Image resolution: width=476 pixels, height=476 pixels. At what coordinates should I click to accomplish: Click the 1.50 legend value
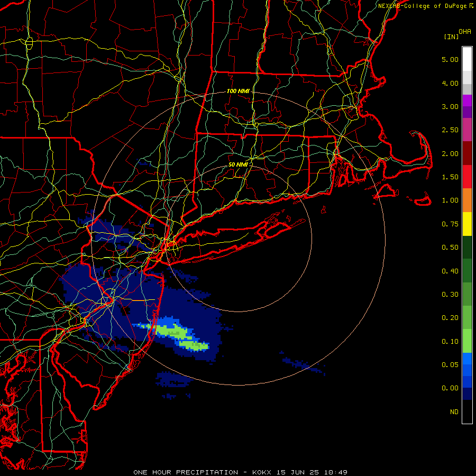450,177
